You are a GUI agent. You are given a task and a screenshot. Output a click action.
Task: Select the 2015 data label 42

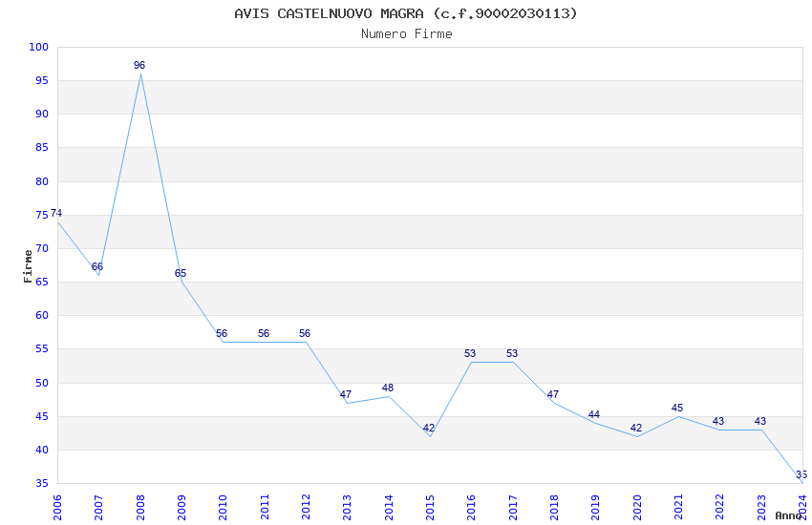tap(429, 429)
